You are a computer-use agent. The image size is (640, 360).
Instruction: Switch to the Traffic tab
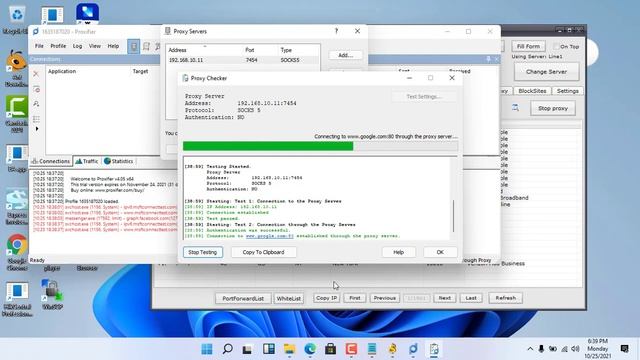(x=87, y=161)
